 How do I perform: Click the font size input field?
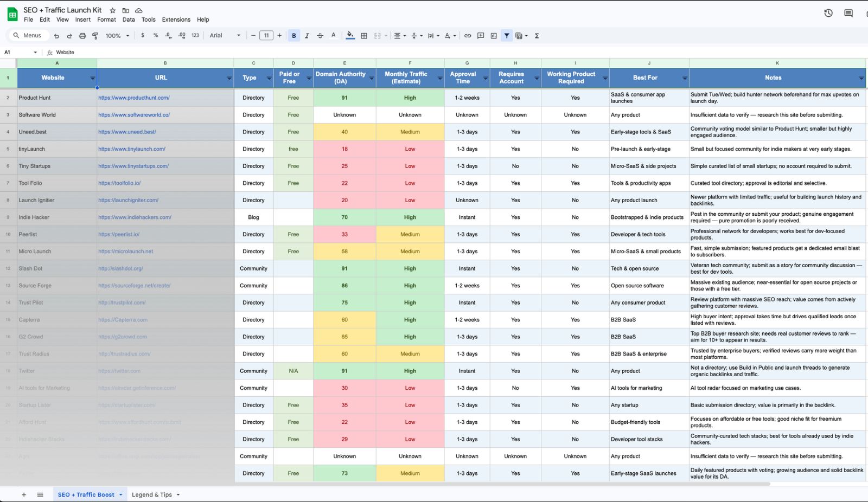pyautogui.click(x=266, y=36)
